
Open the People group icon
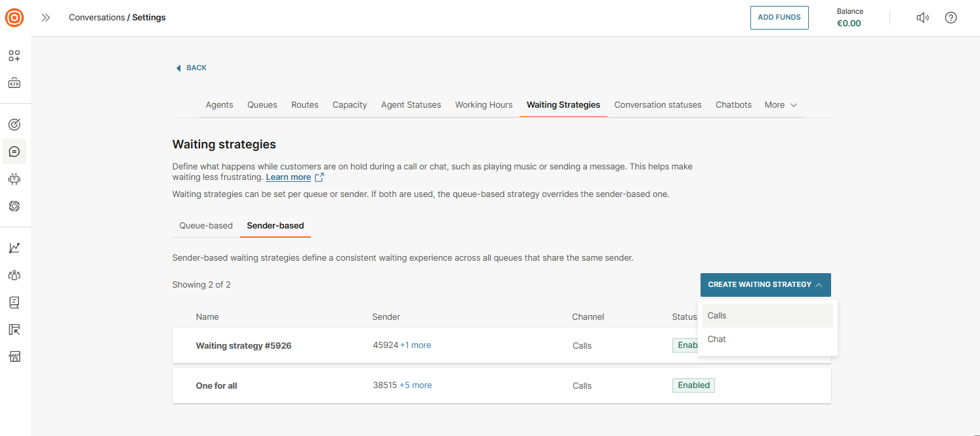(x=14, y=275)
